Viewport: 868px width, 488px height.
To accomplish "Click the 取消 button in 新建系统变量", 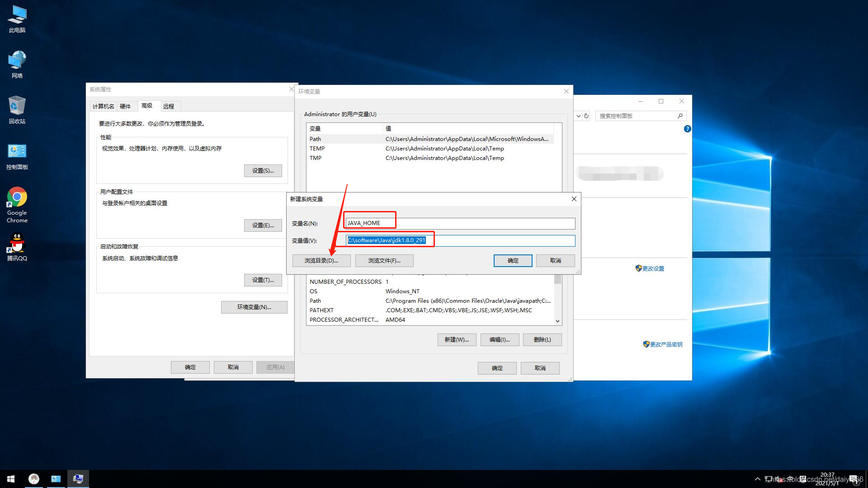I will pyautogui.click(x=554, y=260).
